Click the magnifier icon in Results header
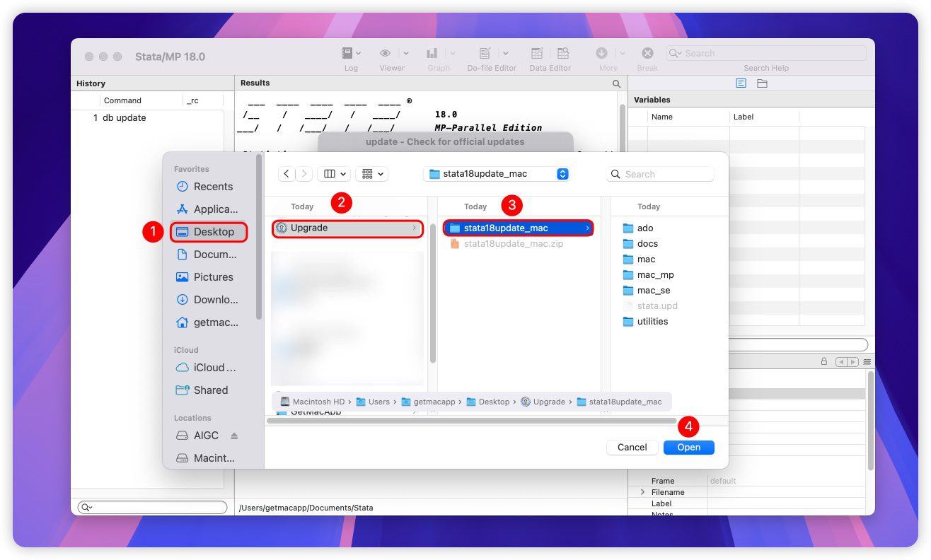Viewport: 931px width, 560px height. tap(616, 83)
